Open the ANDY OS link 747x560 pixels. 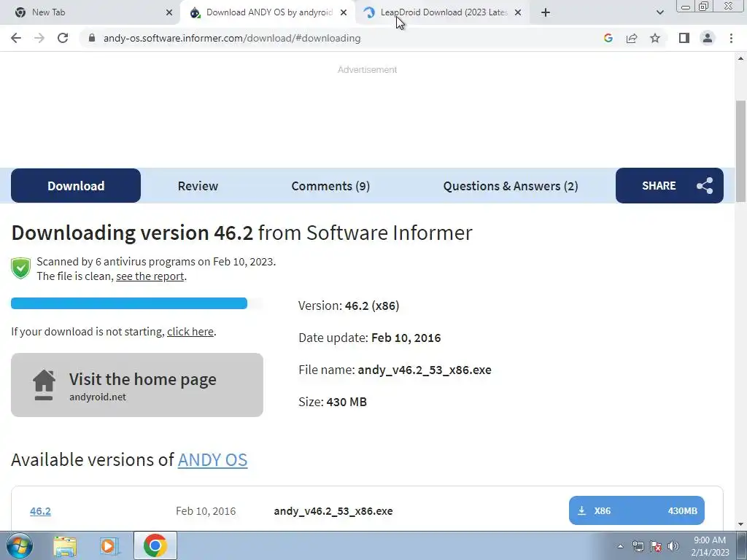click(x=212, y=459)
